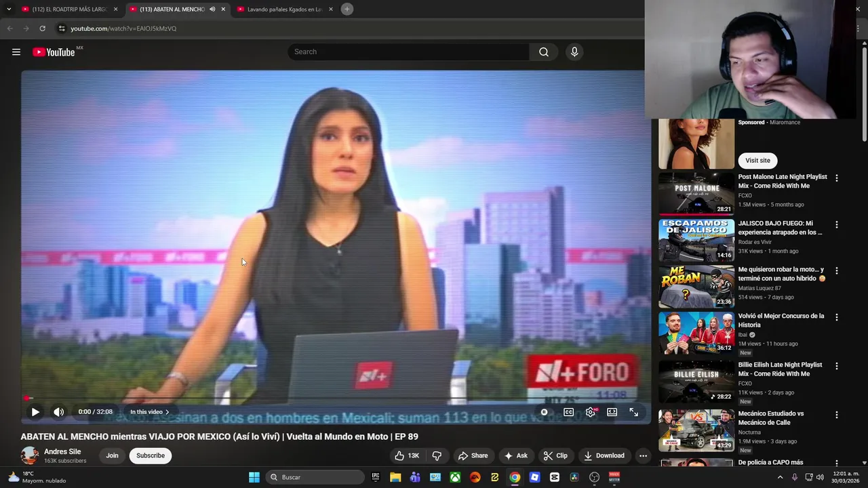Open the Windows Start menu

(254, 477)
